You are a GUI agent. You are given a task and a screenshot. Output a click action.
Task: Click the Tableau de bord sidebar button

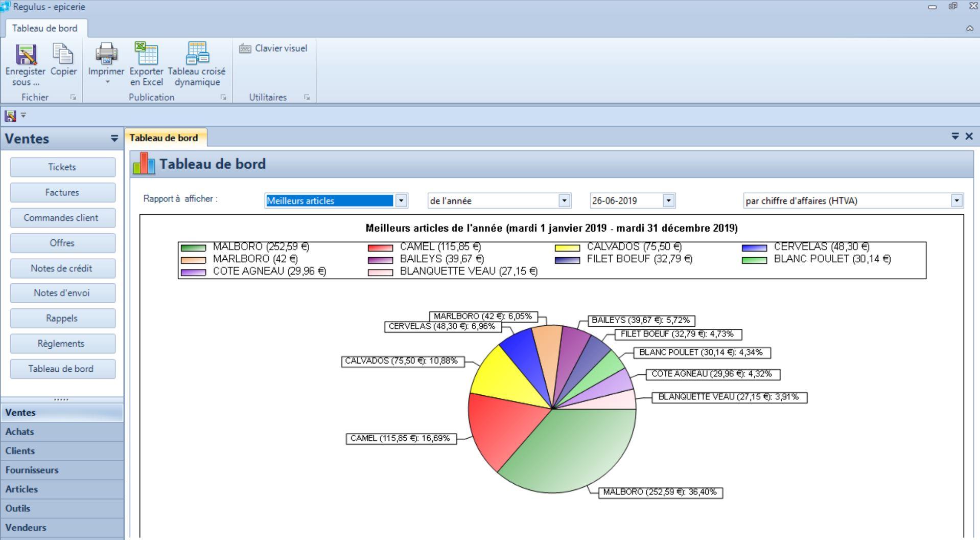tap(62, 369)
